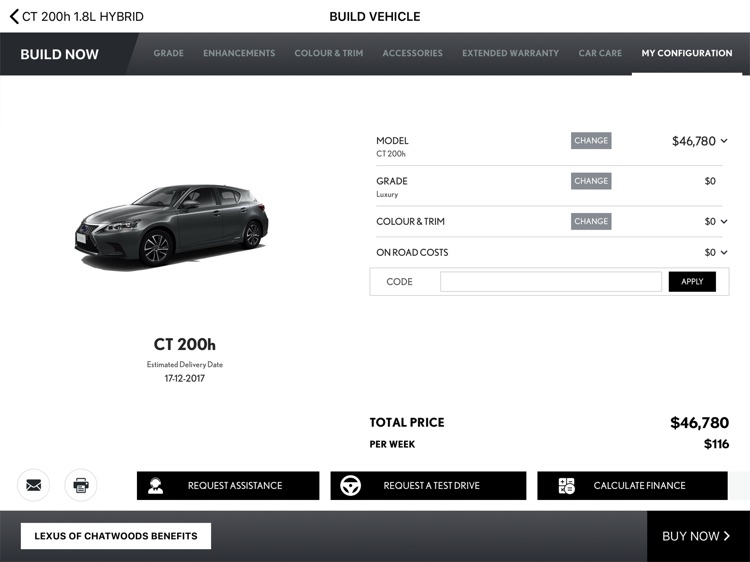Click the Build Now header label
Screen dimensions: 750x562
pyautogui.click(x=59, y=54)
